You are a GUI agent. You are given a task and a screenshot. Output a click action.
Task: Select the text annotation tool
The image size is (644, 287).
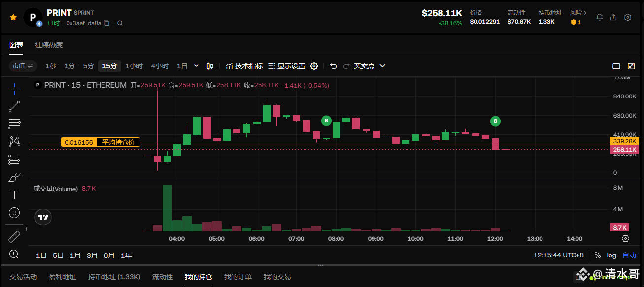tap(14, 195)
